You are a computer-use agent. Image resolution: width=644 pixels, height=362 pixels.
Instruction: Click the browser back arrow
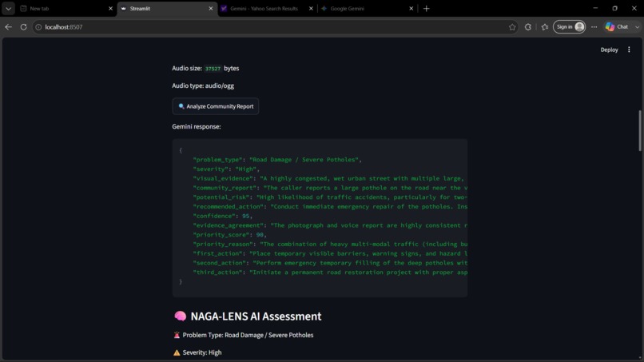click(x=8, y=26)
